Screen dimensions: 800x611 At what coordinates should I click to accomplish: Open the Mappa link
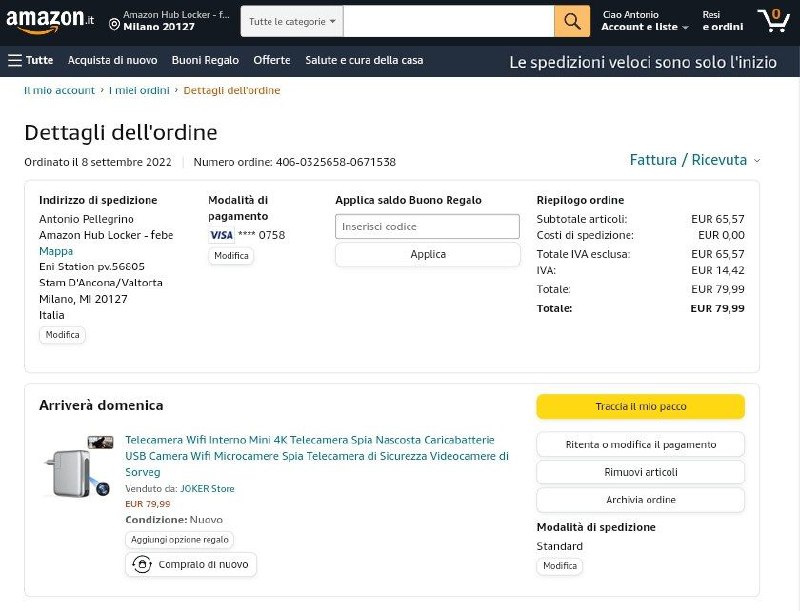56,251
